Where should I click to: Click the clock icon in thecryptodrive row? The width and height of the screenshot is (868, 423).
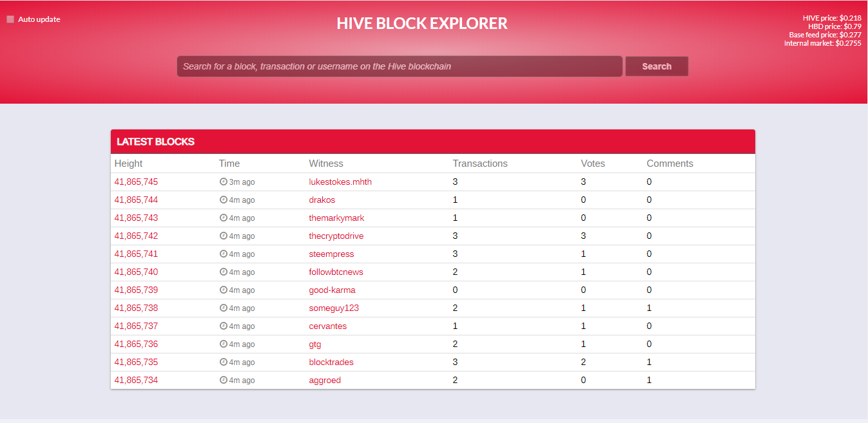[x=224, y=236]
